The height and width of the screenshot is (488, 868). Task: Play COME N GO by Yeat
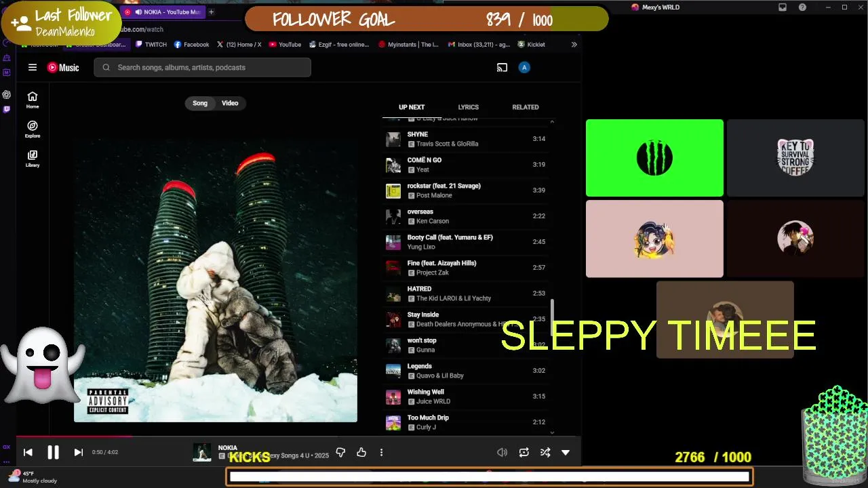click(466, 165)
